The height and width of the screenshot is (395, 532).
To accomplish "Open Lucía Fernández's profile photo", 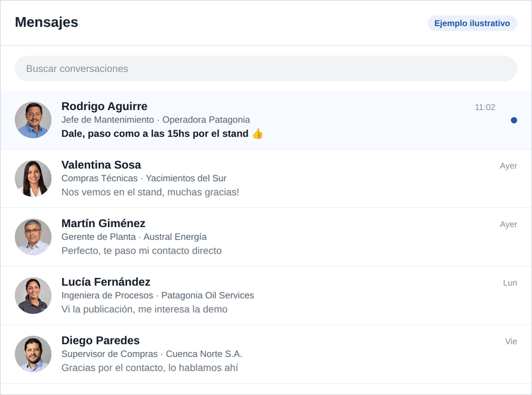I will [33, 296].
